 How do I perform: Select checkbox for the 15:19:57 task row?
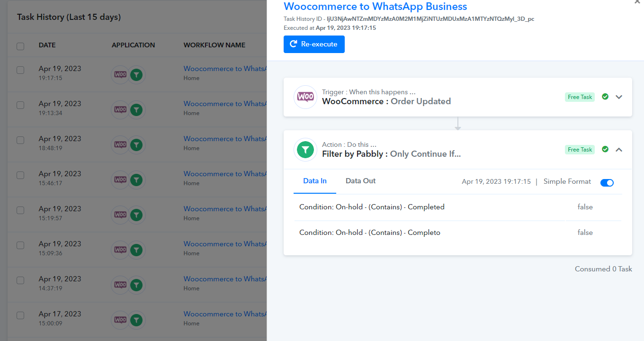pos(20,210)
